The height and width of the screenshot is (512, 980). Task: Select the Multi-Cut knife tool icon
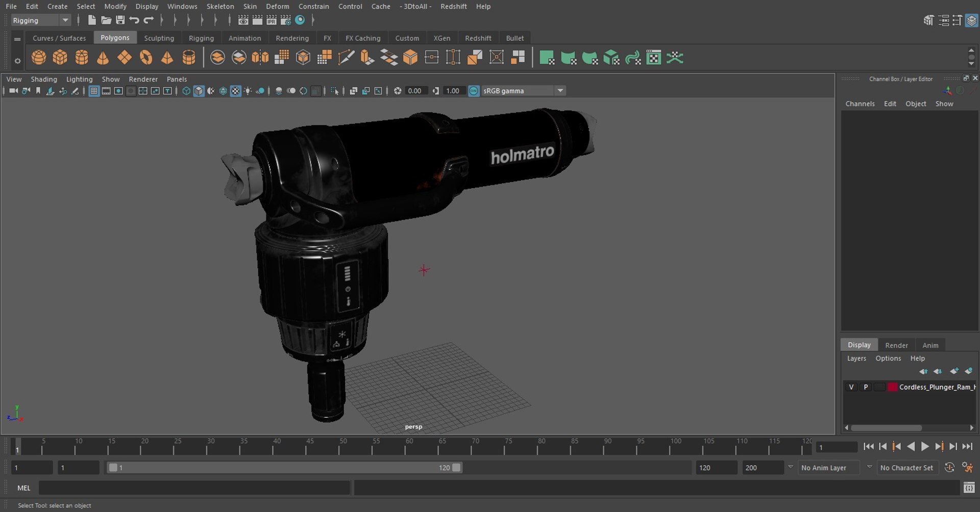point(346,58)
